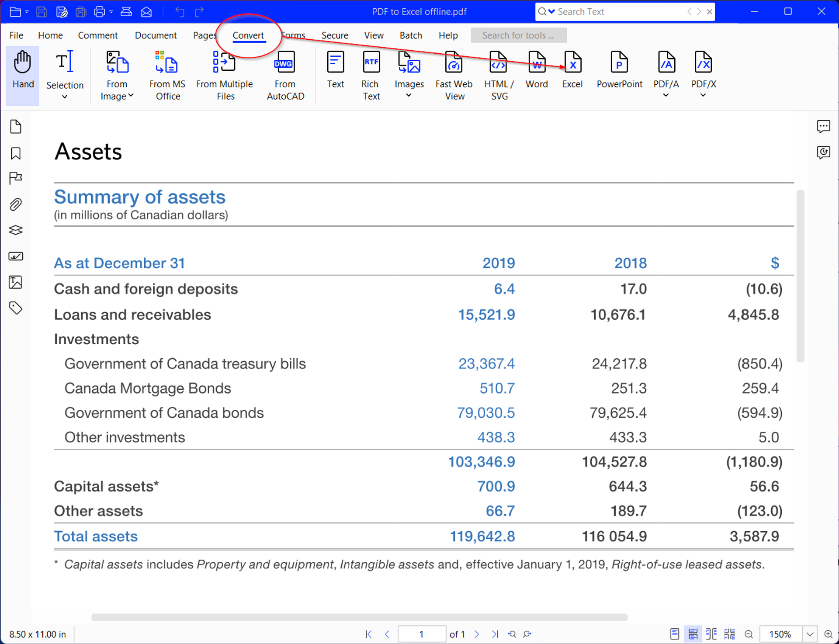
Task: Click the From AutoCAD DWG icon
Action: point(285,64)
